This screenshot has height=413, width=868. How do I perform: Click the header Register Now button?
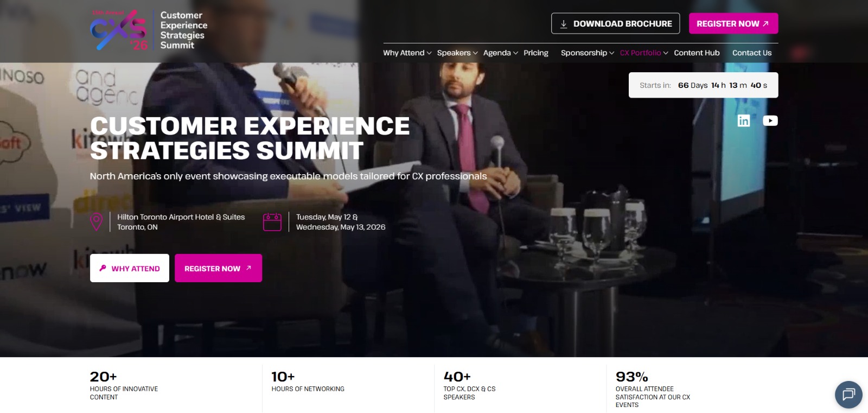pyautogui.click(x=733, y=23)
